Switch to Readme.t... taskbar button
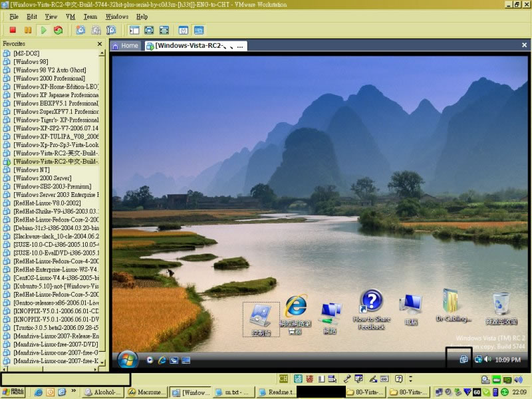Image resolution: width=532 pixels, height=399 pixels. point(277,392)
